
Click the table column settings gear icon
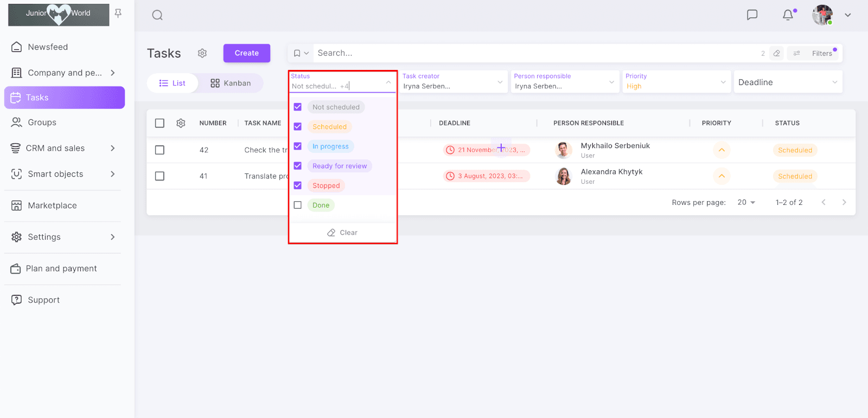click(x=181, y=123)
